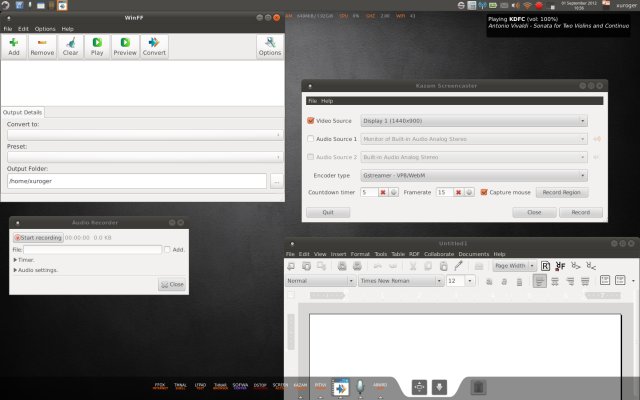
Task: Click the Close button in Audio Recorder
Action: (172, 284)
